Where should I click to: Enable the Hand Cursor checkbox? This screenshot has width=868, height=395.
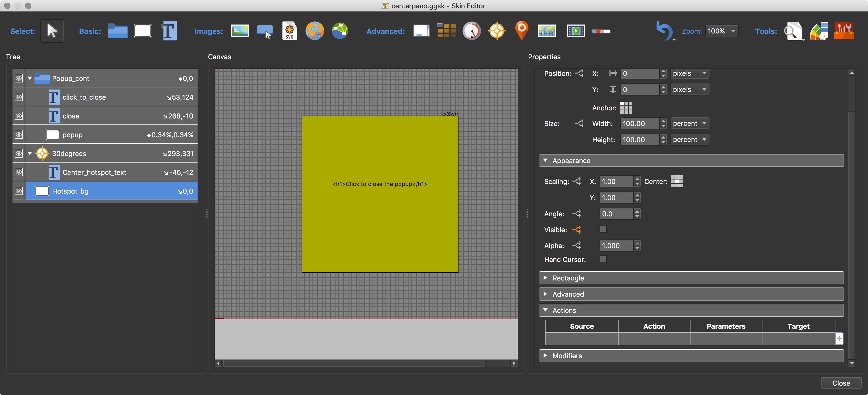603,259
